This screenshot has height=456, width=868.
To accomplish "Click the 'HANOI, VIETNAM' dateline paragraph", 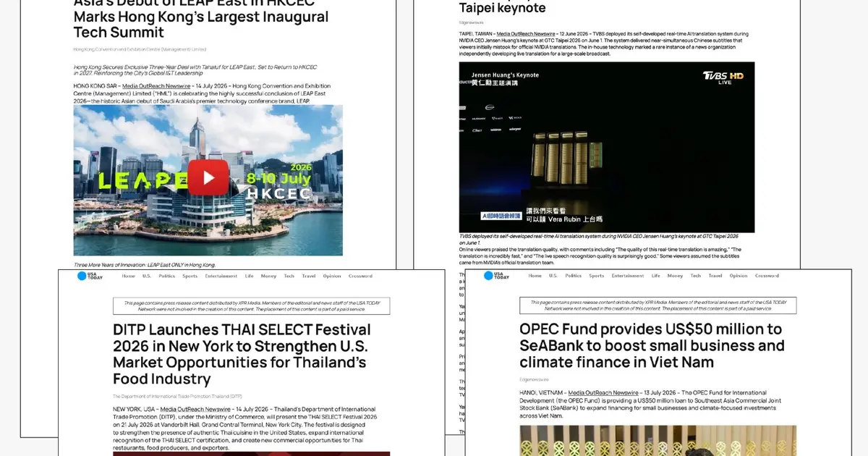I will point(650,404).
